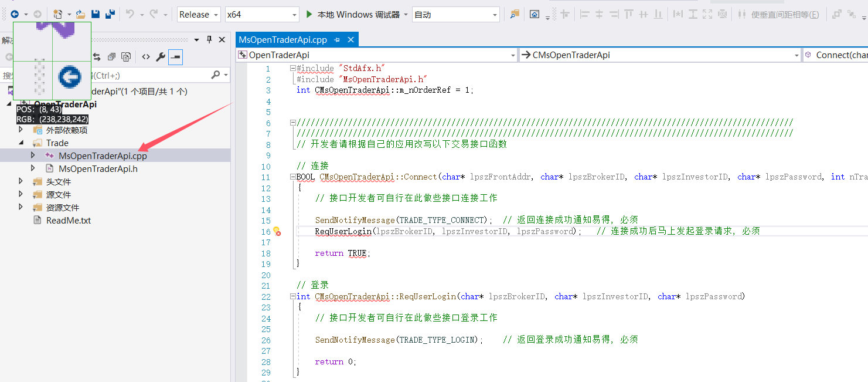
Task: Collapse the #include region at line 1
Action: tap(292, 68)
